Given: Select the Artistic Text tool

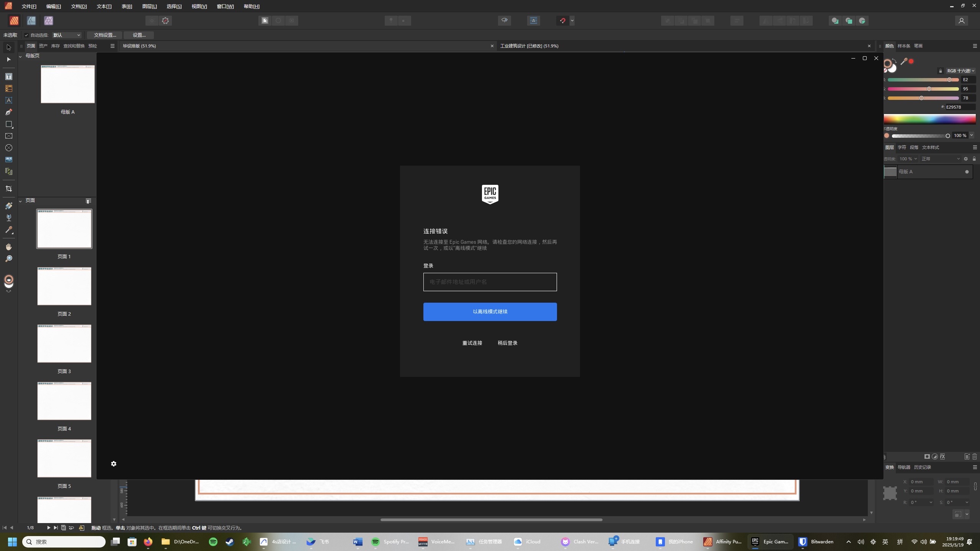Looking at the screenshot, I should pyautogui.click(x=9, y=100).
